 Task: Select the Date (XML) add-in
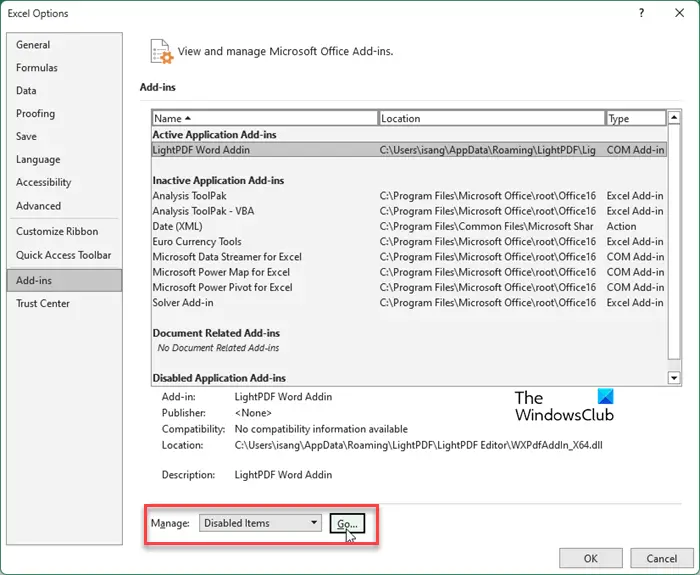click(x=409, y=226)
